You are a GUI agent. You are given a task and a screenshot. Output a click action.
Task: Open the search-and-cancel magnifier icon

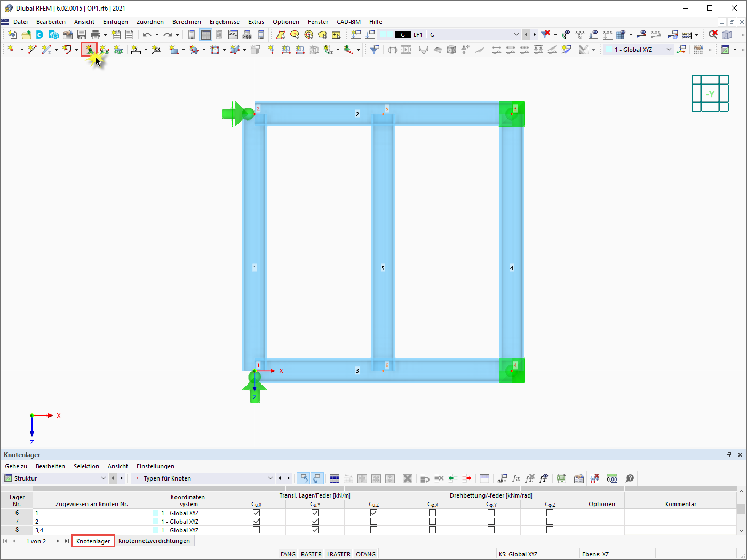click(713, 35)
